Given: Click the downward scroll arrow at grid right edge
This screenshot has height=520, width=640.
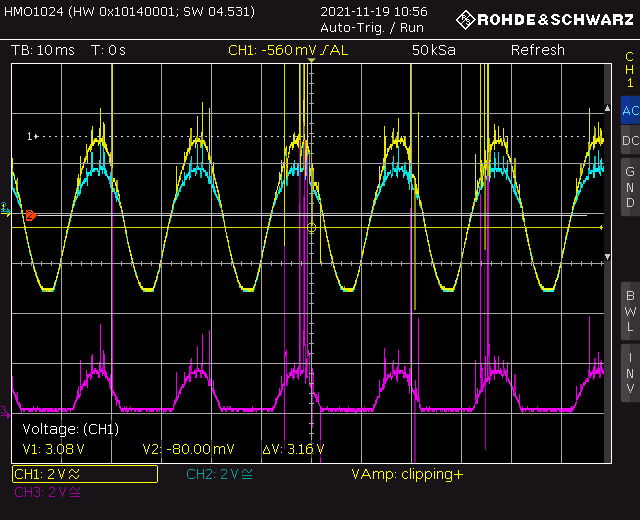Looking at the screenshot, I should (x=607, y=257).
